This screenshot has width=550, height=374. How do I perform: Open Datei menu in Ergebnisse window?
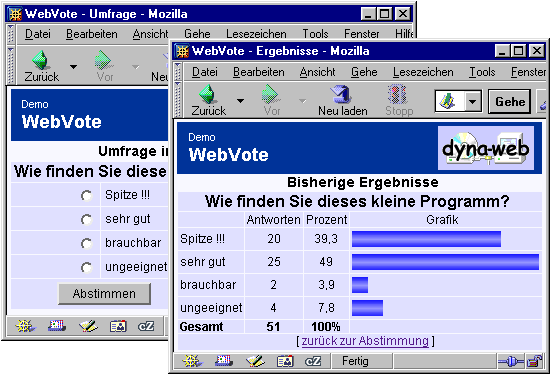click(205, 72)
